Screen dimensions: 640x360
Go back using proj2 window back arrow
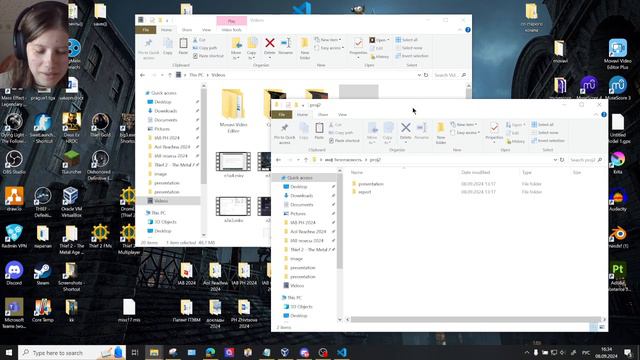[279, 160]
